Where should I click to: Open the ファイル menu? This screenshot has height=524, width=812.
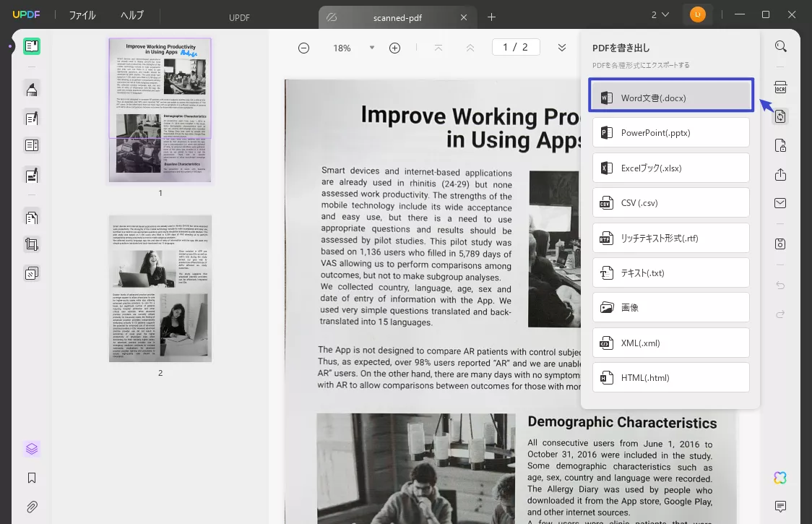pos(82,15)
